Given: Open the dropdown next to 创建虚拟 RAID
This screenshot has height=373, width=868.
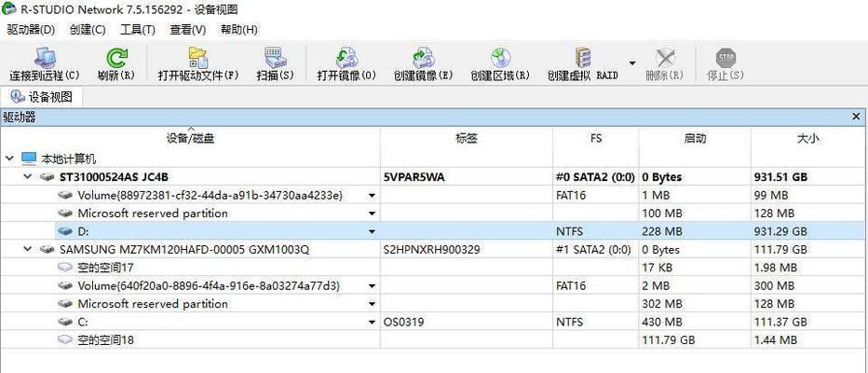Looking at the screenshot, I should coord(632,62).
